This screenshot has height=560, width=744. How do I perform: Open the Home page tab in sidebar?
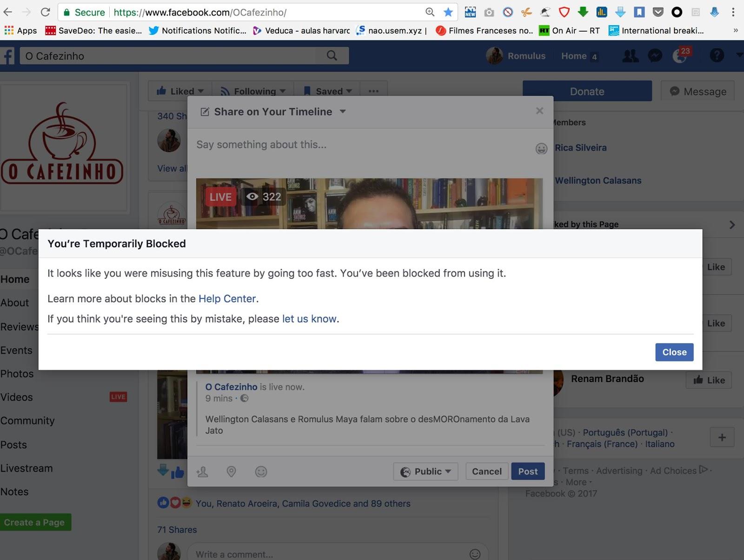tap(15, 279)
